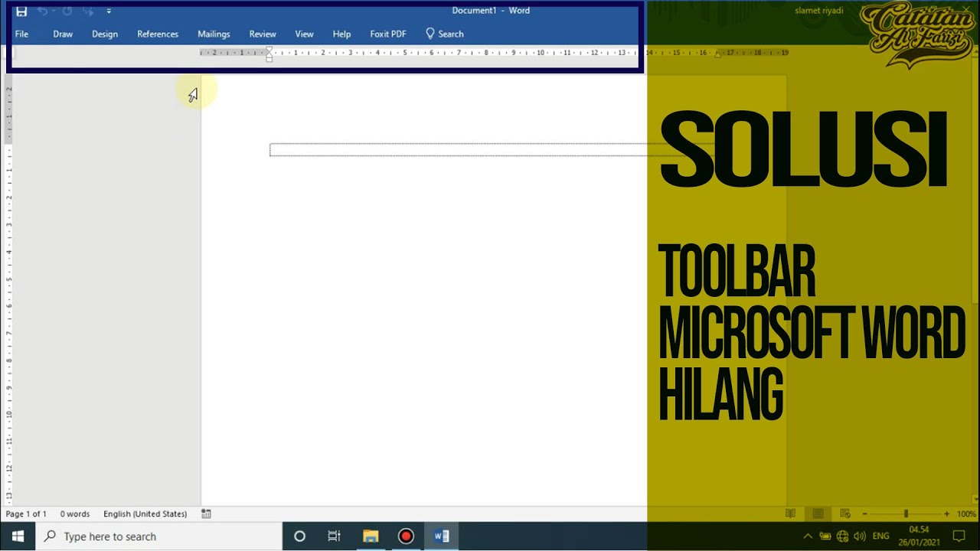
Task: Click the Undo arrow in Quick Access Toolbar
Action: coord(43,11)
